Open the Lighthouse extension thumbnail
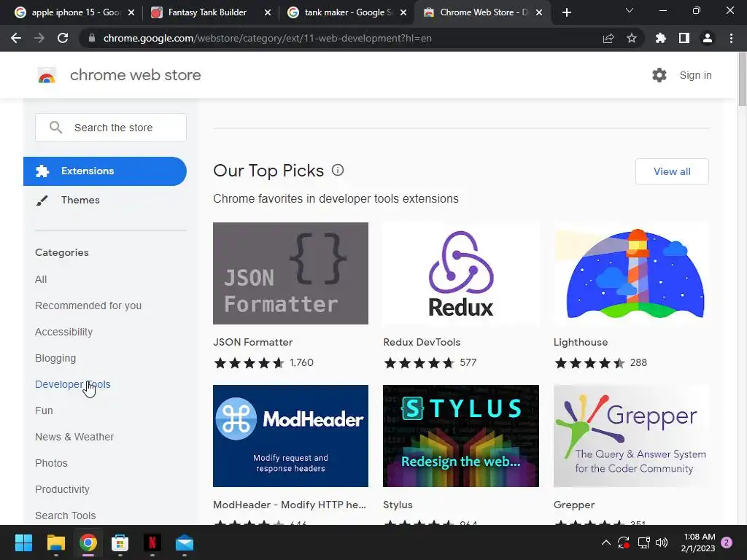 (631, 273)
